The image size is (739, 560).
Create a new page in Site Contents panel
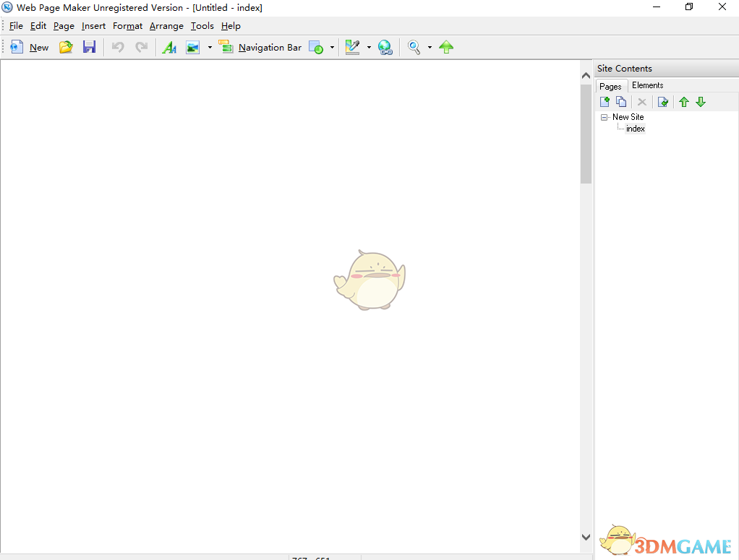(605, 101)
